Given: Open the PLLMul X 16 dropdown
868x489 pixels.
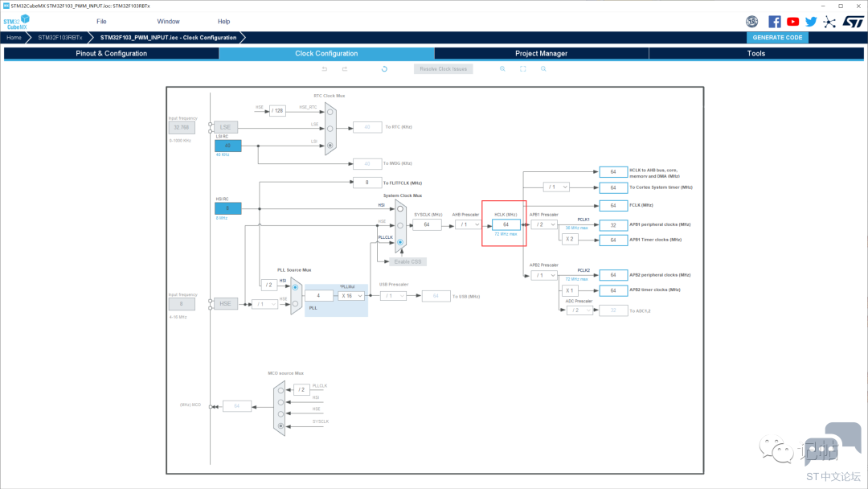Looking at the screenshot, I should point(351,296).
